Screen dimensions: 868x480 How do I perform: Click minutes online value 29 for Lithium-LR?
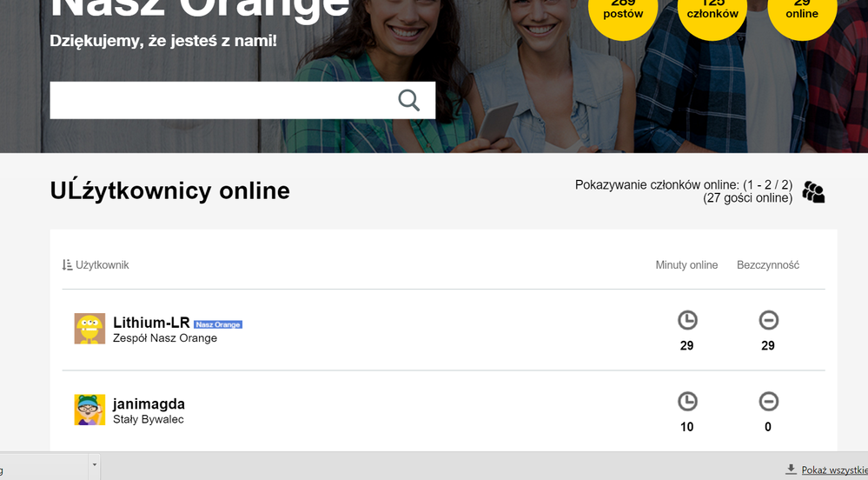click(686, 345)
